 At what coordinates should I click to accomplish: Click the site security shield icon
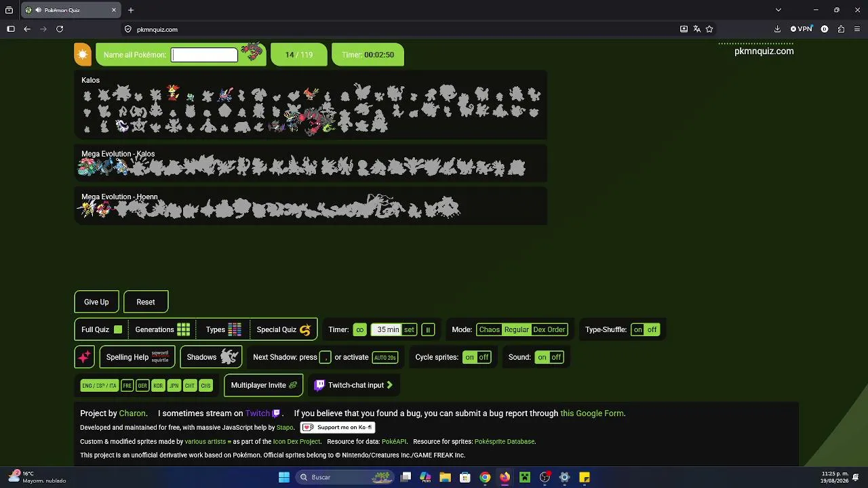(x=127, y=29)
